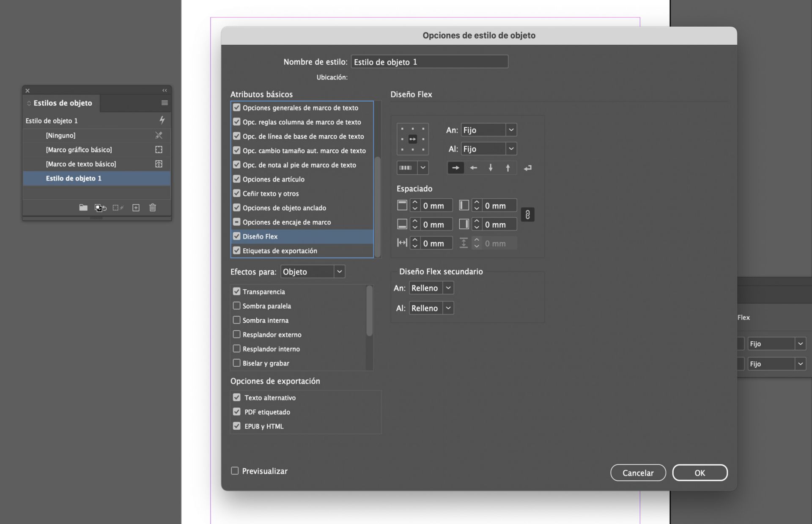Open the An: Fijo width dropdown
The width and height of the screenshot is (812, 524).
(x=489, y=130)
